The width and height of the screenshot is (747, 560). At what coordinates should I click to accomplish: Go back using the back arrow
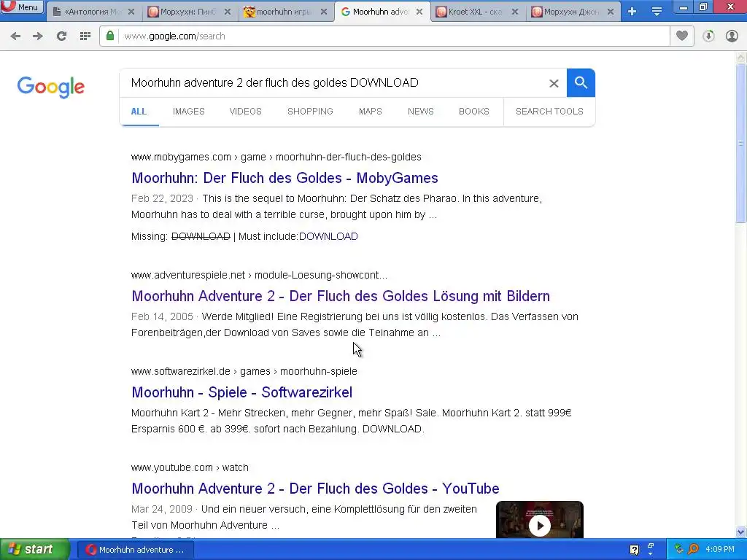point(15,36)
